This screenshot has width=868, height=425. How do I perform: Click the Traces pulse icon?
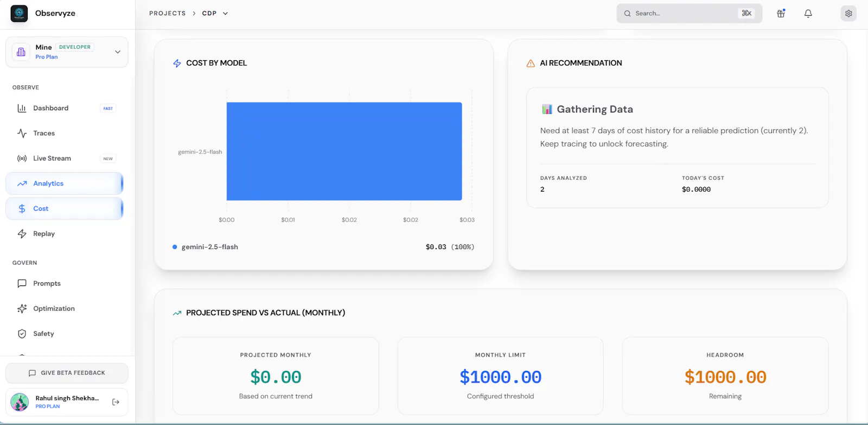click(x=22, y=133)
